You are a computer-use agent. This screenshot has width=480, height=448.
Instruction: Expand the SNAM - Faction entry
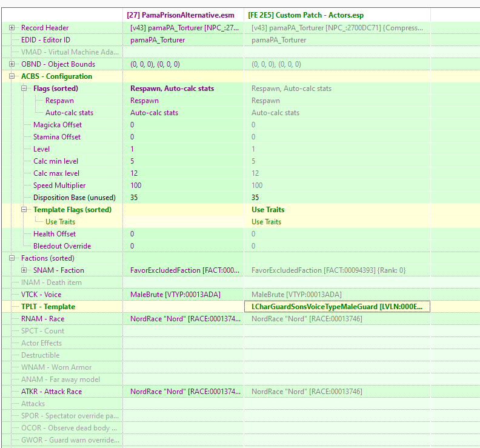point(24,270)
